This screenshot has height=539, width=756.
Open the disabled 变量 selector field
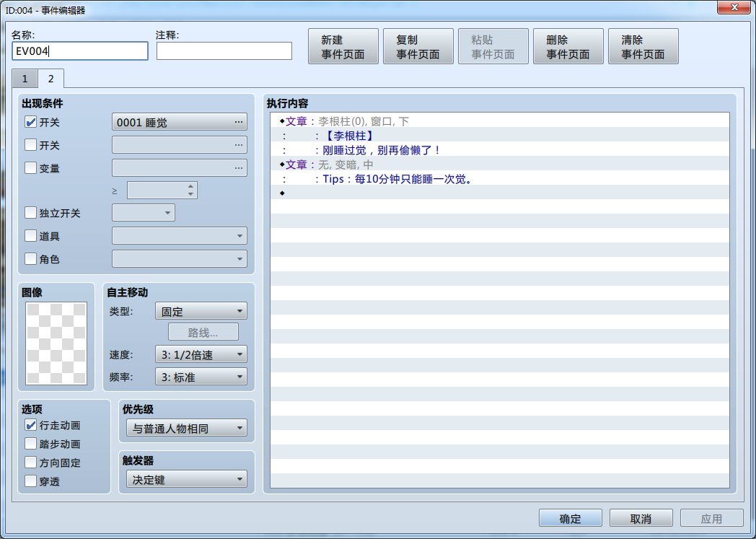pyautogui.click(x=180, y=168)
